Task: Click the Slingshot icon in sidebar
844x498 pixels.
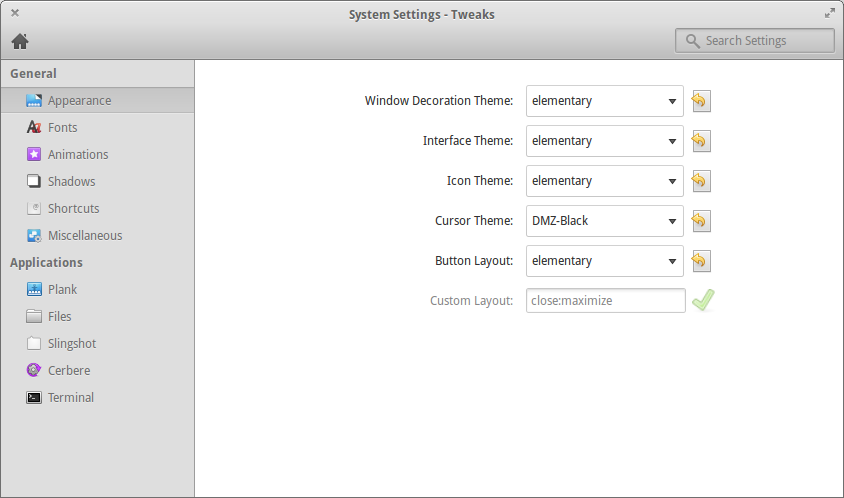Action: point(34,343)
